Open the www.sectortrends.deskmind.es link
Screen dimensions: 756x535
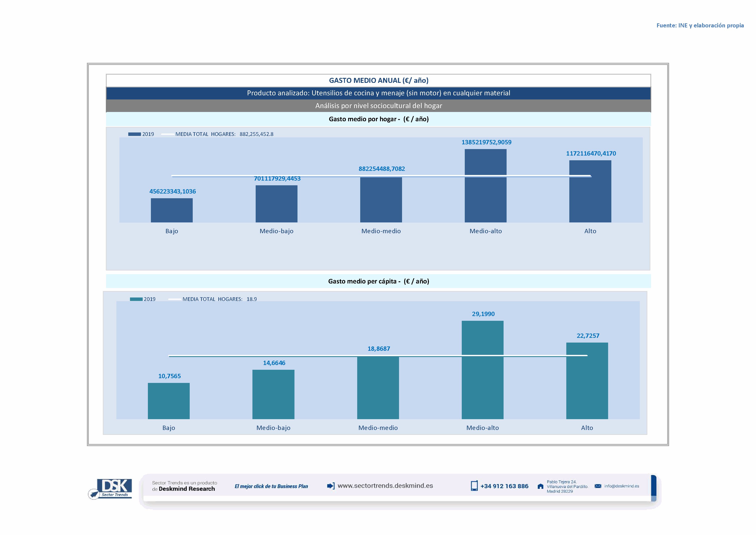click(x=385, y=486)
